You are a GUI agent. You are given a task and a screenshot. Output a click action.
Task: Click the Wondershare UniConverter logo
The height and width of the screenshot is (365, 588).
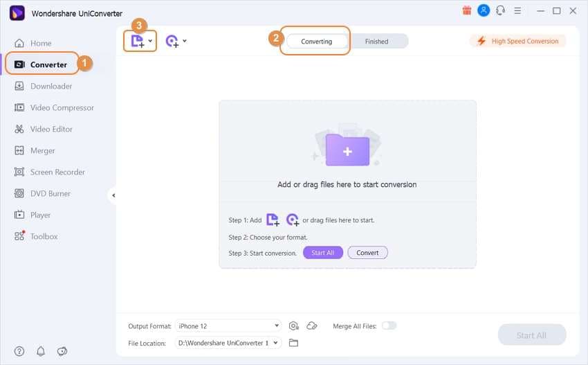[x=17, y=13]
